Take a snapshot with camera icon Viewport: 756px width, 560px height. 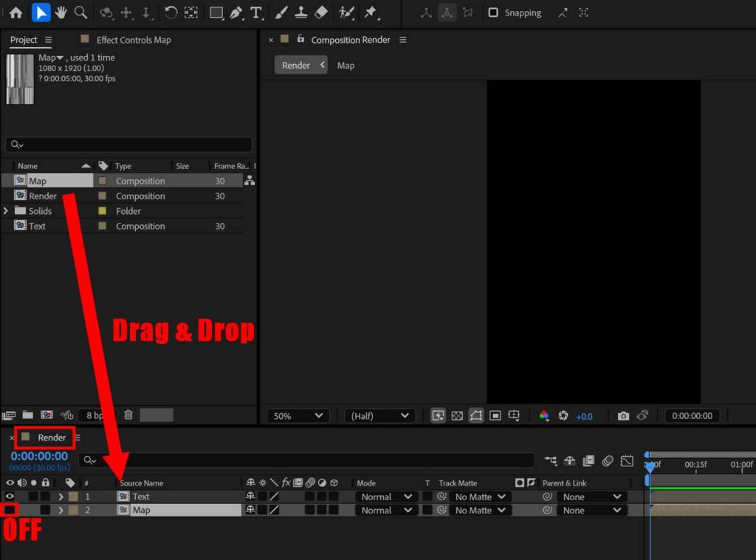pos(623,416)
